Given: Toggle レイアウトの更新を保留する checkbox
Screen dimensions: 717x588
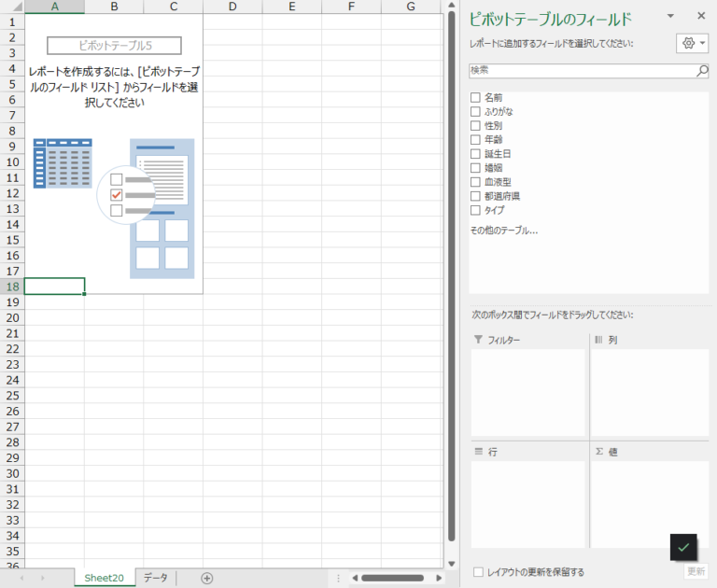Looking at the screenshot, I should click(x=479, y=572).
